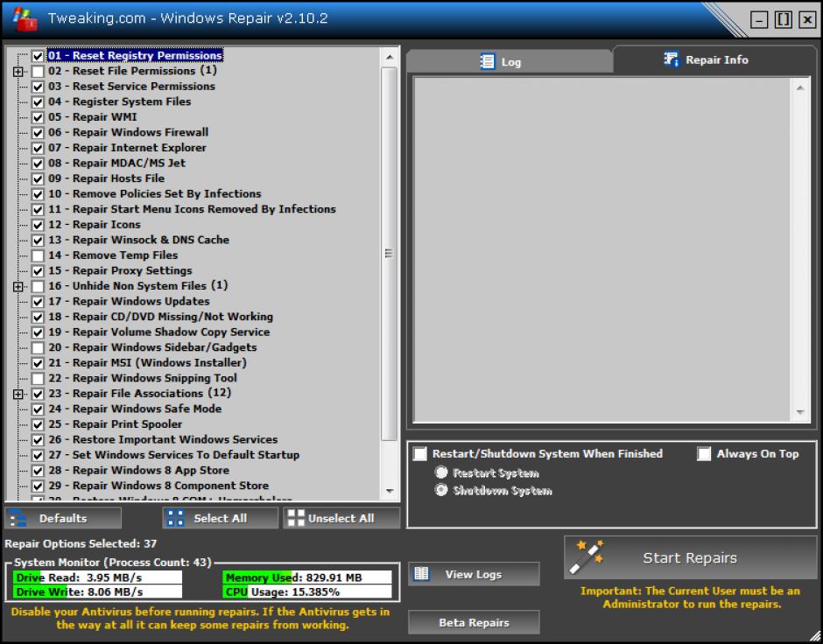Click the Unselect All button
The height and width of the screenshot is (644, 823).
tap(341, 518)
